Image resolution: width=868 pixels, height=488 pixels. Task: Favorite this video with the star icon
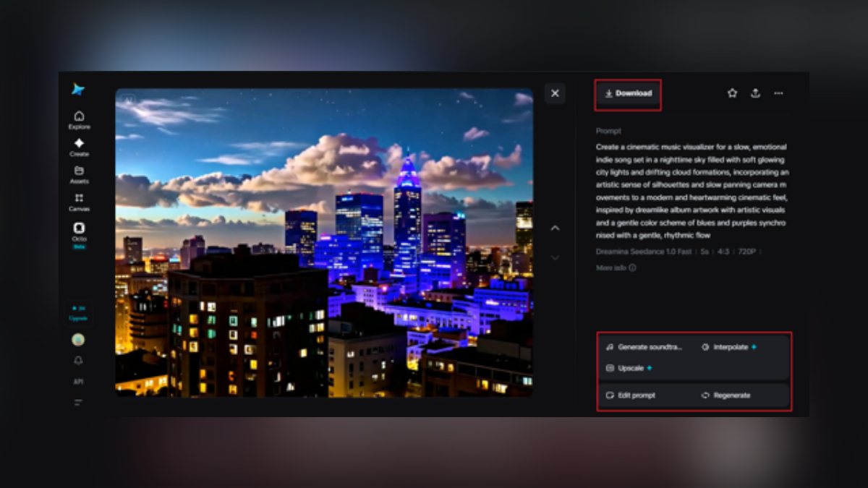pos(732,93)
